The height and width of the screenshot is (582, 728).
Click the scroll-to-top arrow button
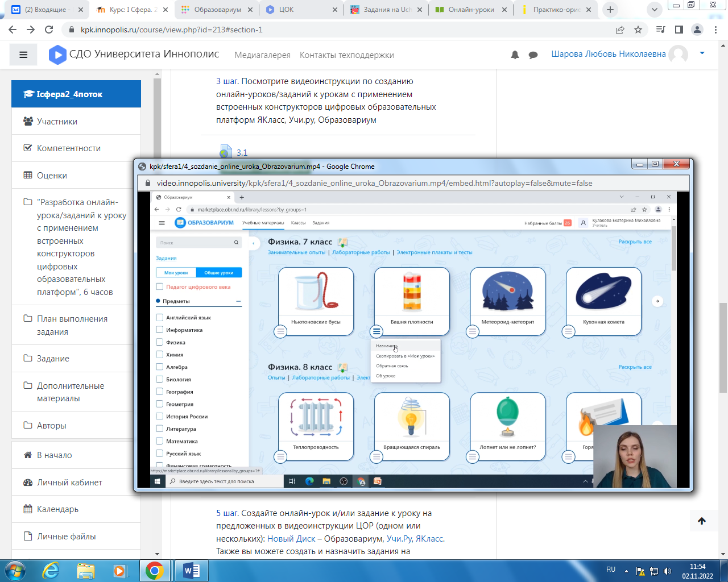[701, 521]
